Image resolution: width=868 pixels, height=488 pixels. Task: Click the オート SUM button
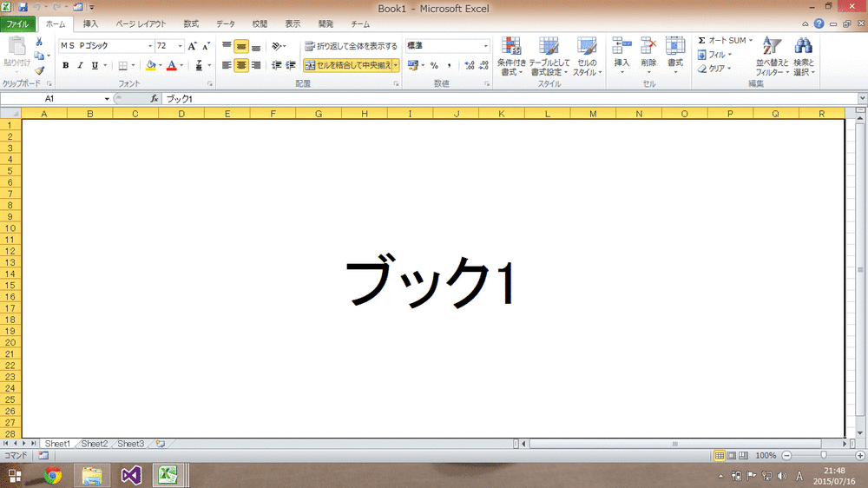pyautogui.click(x=725, y=41)
